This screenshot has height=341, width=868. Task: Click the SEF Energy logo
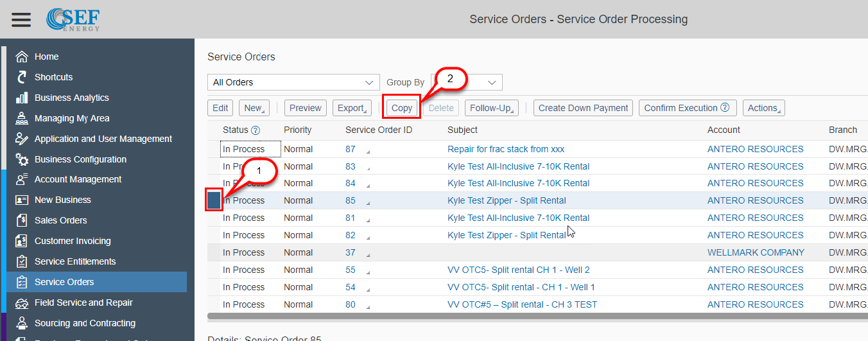click(73, 19)
